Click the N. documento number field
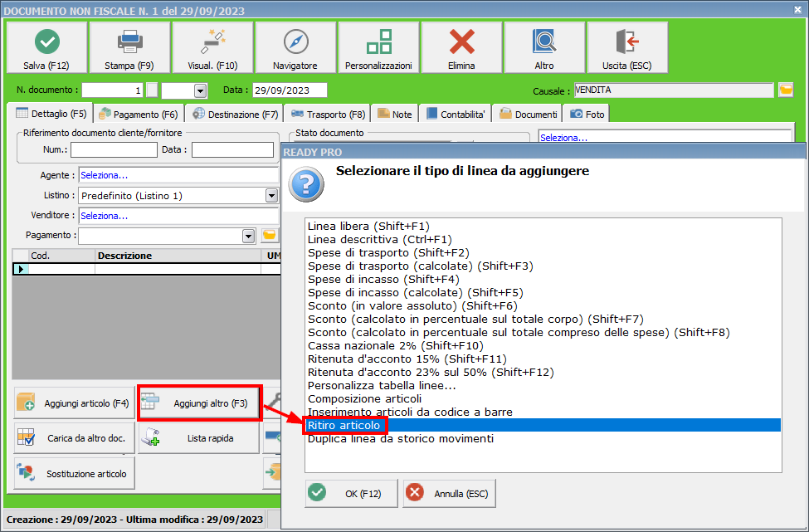Screen dimensions: 809x532 [113, 90]
